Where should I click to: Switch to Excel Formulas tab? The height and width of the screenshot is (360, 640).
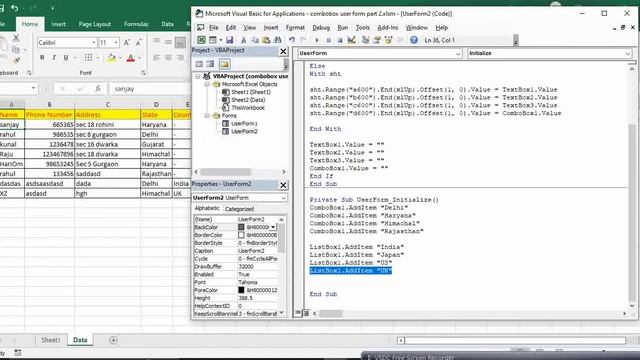point(136,24)
